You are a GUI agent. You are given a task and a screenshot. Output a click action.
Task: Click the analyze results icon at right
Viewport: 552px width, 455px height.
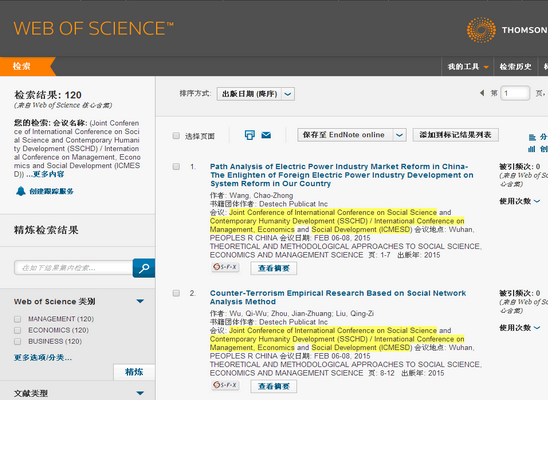[x=532, y=137]
